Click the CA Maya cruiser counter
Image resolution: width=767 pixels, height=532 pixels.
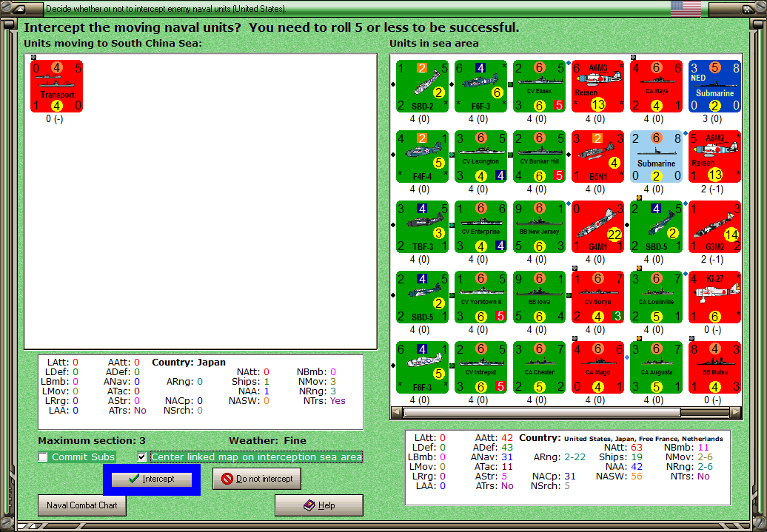657,86
